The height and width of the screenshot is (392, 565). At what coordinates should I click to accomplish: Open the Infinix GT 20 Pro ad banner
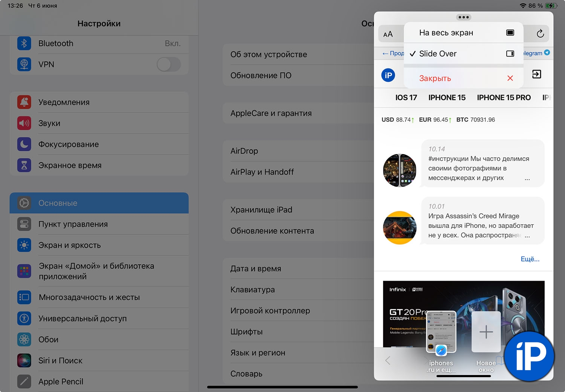click(x=464, y=314)
